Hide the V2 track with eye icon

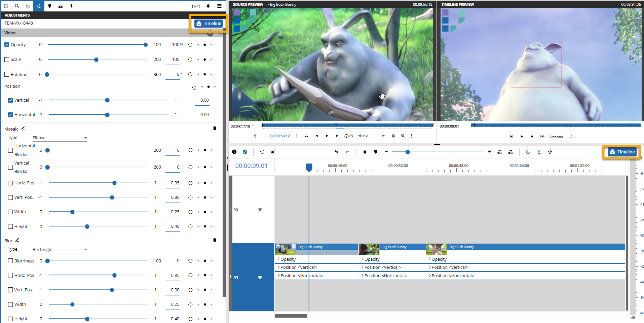point(260,209)
